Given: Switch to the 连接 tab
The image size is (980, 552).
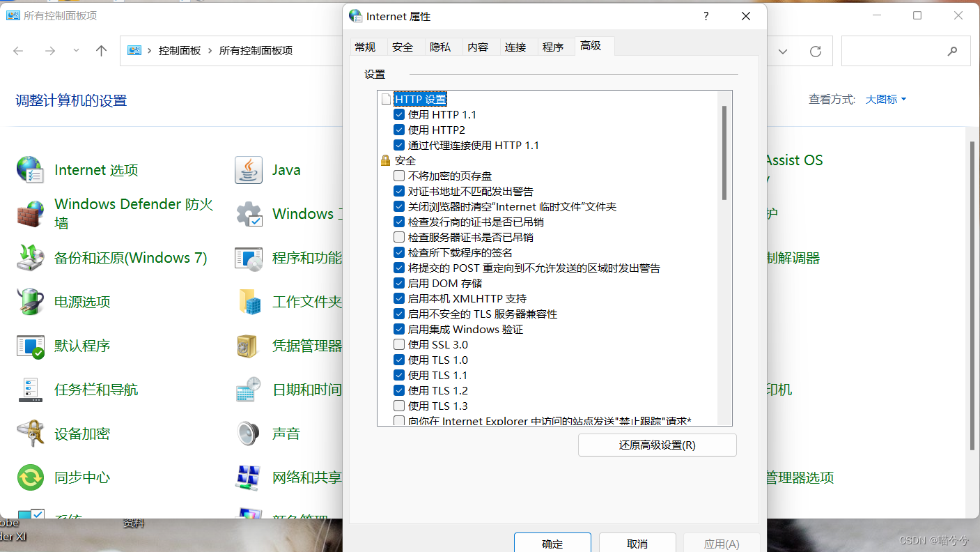Looking at the screenshot, I should point(515,47).
